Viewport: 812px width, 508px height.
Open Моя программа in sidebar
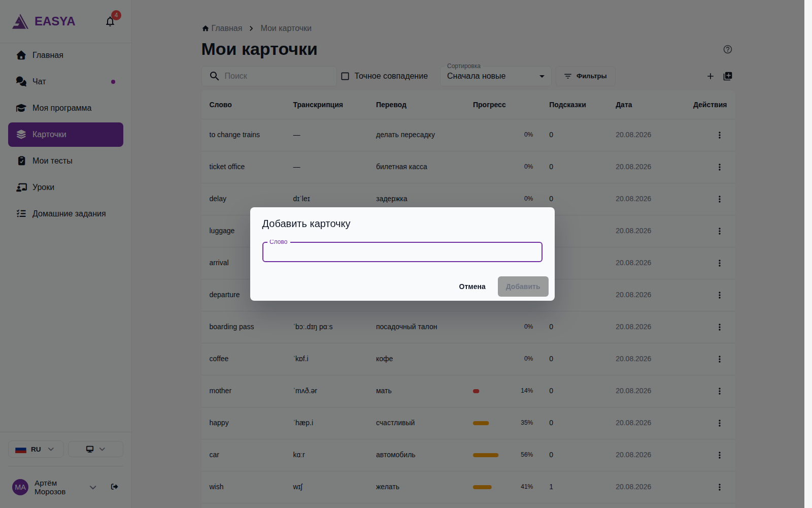[65, 108]
